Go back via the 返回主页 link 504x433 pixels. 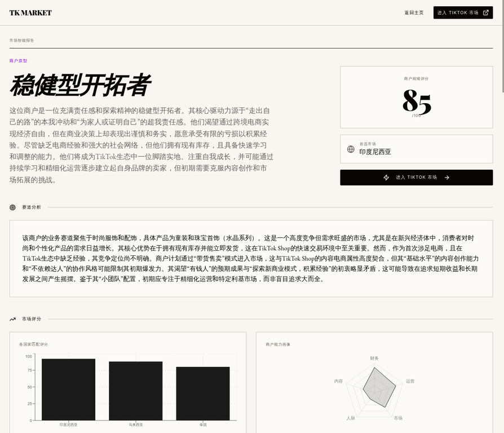(413, 12)
